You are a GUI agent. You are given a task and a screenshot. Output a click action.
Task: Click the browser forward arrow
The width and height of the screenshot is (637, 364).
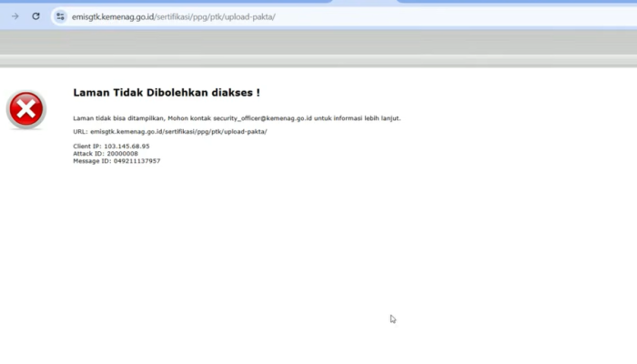click(x=15, y=16)
